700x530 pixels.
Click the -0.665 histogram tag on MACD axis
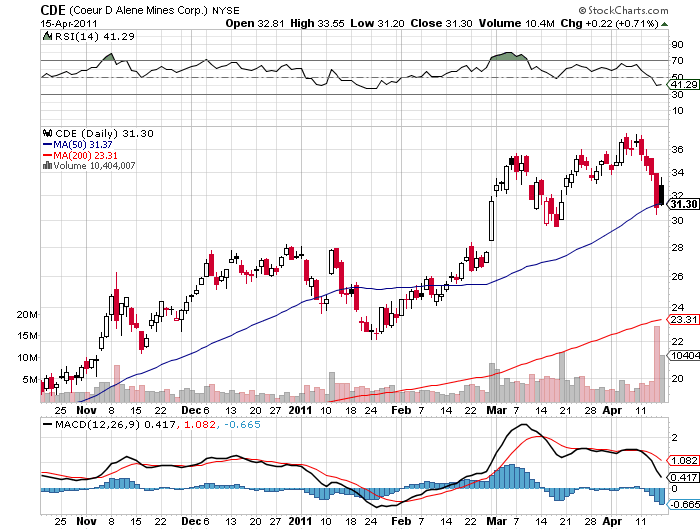(x=683, y=504)
